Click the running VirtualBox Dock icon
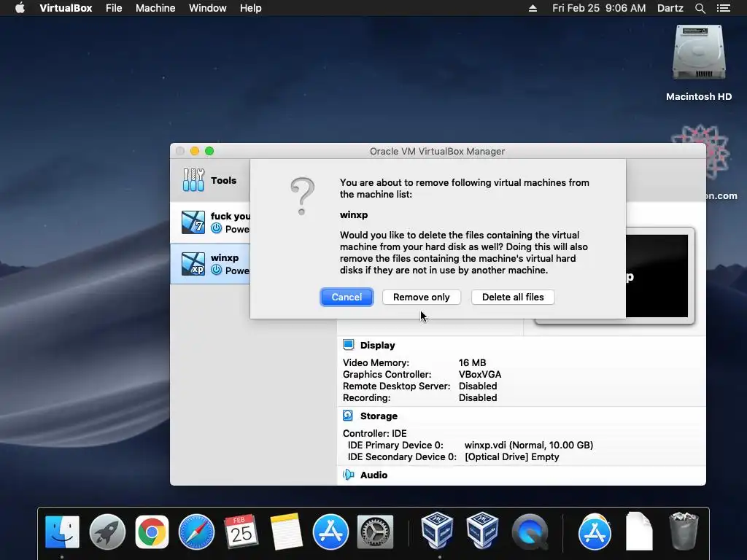This screenshot has width=747, height=560. pos(437,531)
